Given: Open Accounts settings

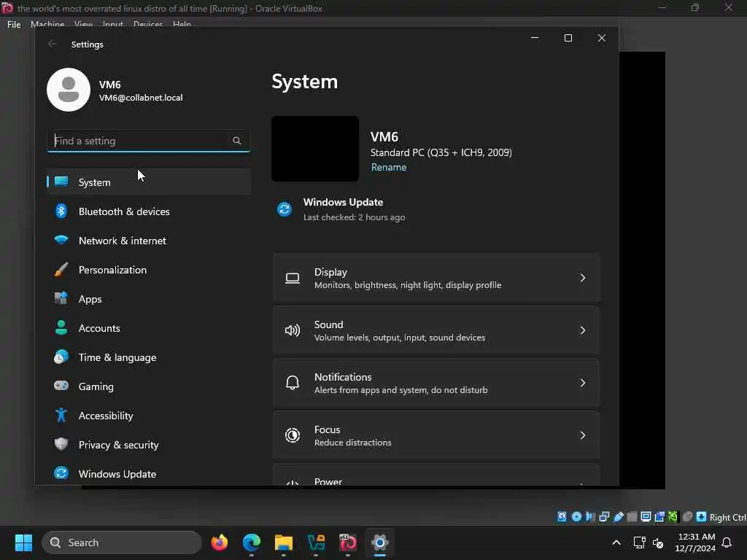Looking at the screenshot, I should [x=149, y=328].
